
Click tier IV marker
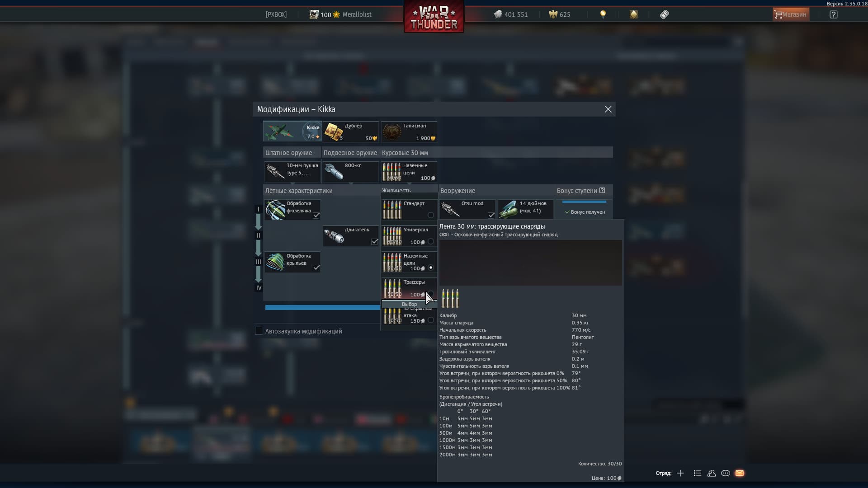[x=259, y=288]
